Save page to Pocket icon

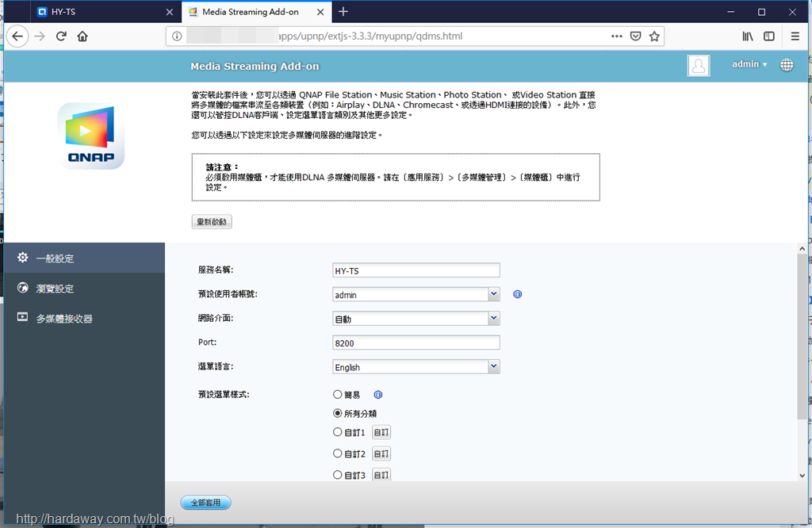(x=635, y=36)
